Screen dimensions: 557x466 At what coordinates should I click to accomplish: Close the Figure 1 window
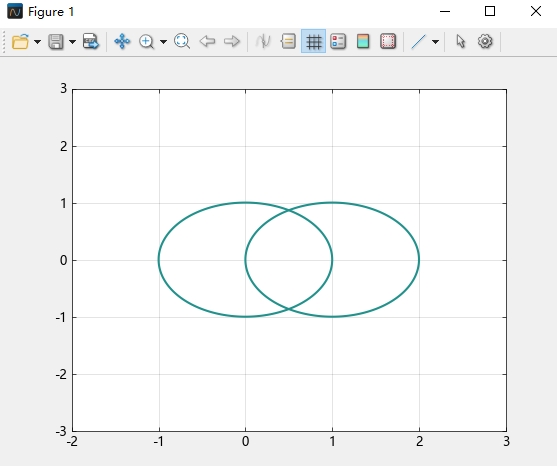(x=536, y=11)
